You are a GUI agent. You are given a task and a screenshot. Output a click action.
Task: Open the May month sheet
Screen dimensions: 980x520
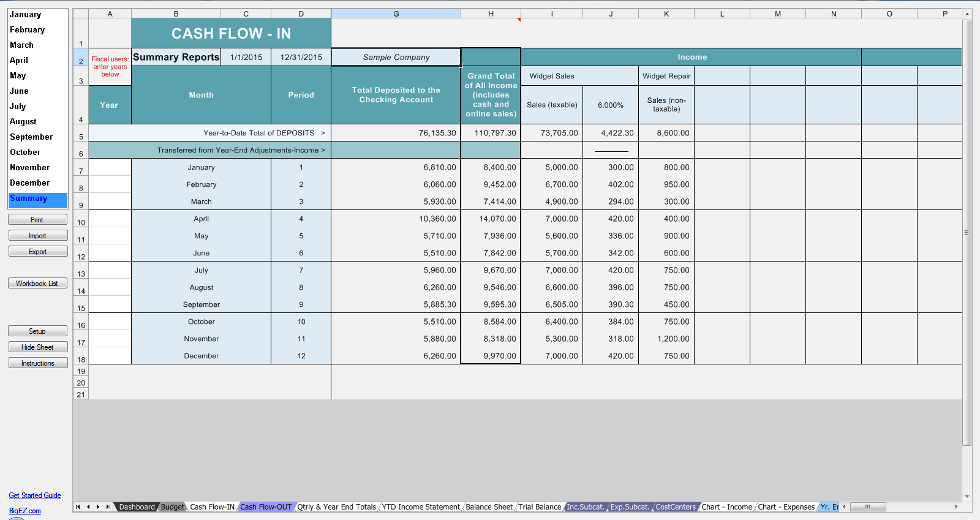coord(37,75)
